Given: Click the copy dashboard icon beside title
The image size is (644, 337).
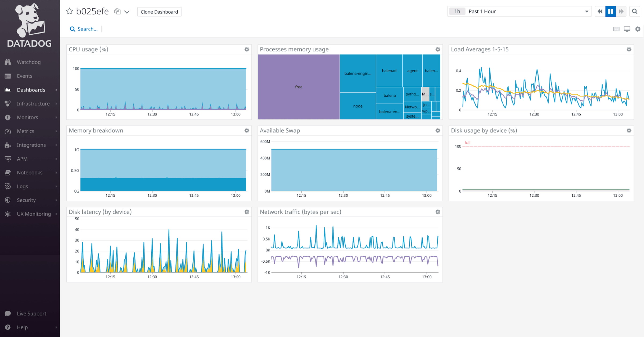Looking at the screenshot, I should point(117,11).
